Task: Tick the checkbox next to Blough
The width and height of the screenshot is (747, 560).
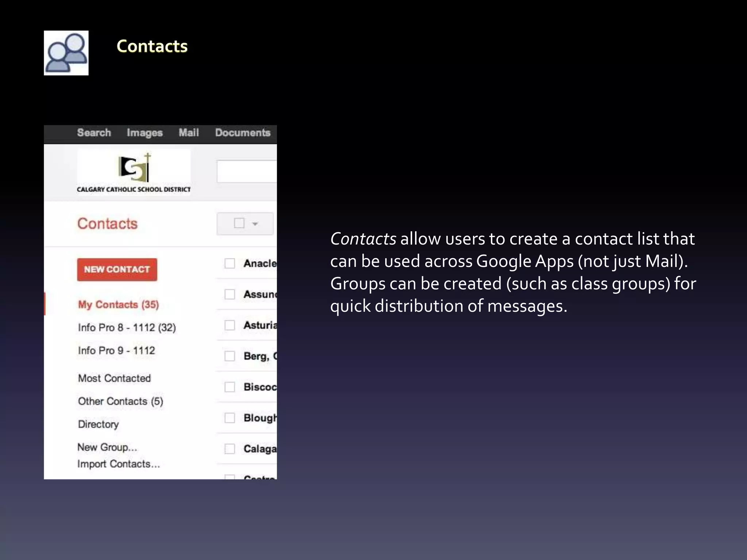Action: point(230,418)
